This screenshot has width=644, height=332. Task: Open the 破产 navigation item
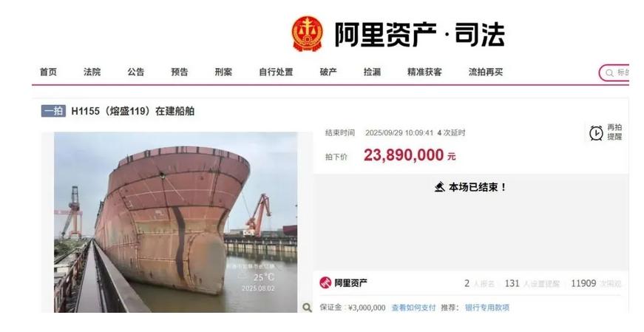click(328, 72)
